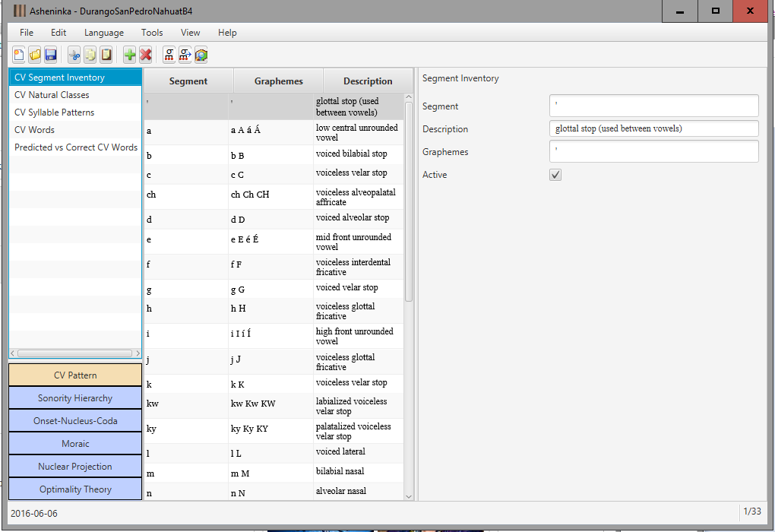Image resolution: width=775 pixels, height=532 pixels.
Task: Create a new project with the New icon
Action: point(17,54)
